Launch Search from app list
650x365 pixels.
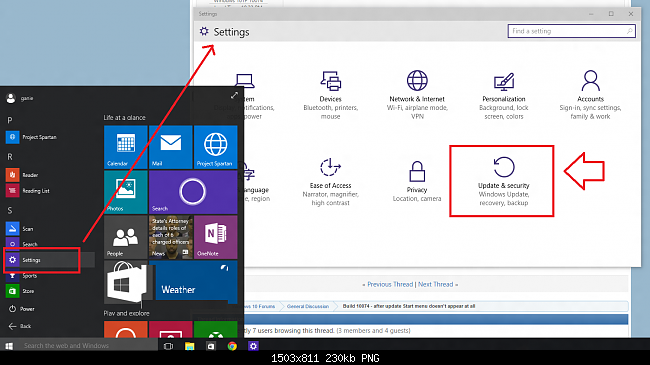click(22, 244)
